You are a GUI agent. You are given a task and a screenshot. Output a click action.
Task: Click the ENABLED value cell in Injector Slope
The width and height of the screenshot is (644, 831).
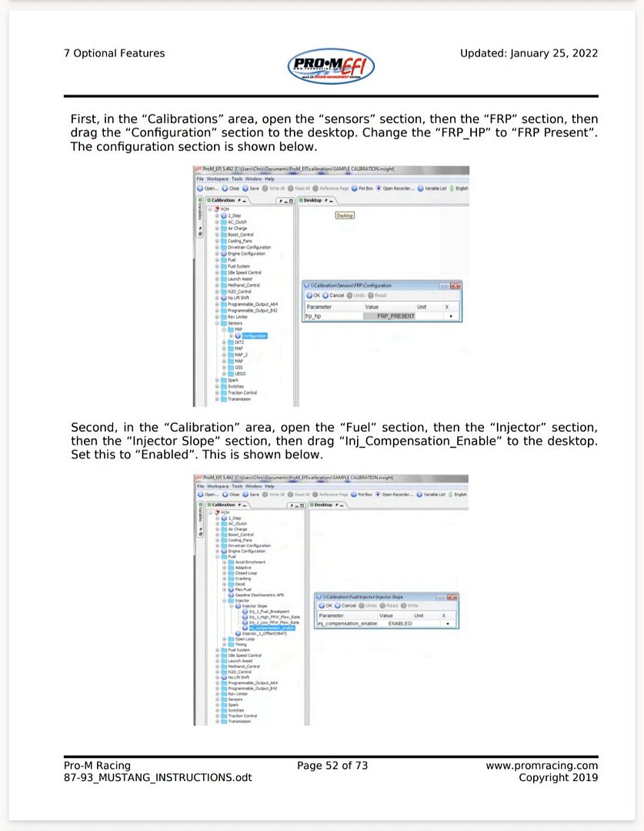pos(399,624)
